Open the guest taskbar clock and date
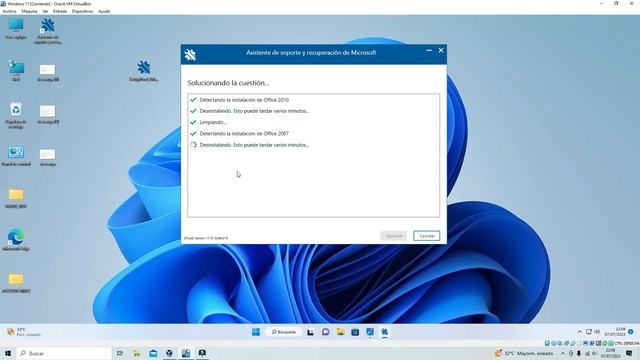The width and height of the screenshot is (640, 360). [x=615, y=331]
